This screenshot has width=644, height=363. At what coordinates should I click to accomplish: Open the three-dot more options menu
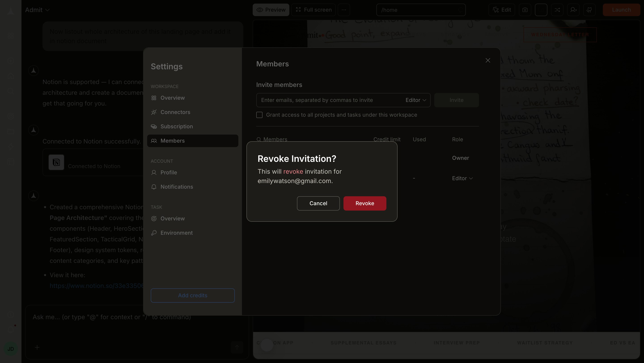[344, 10]
